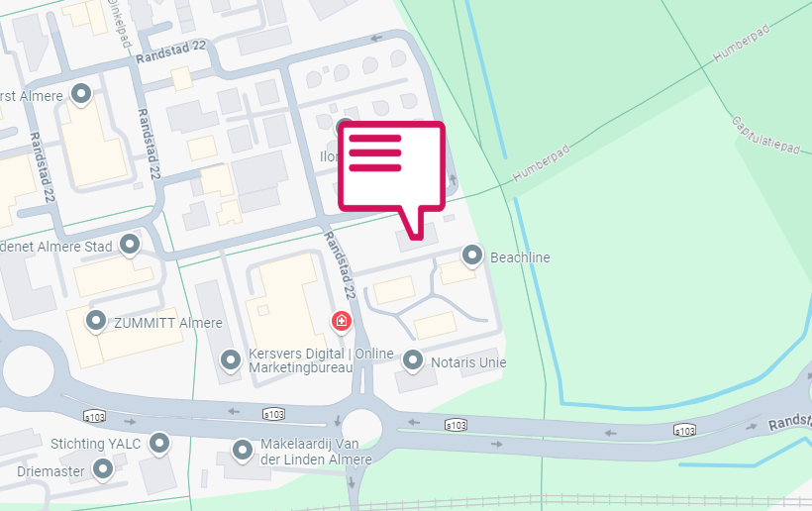
Task: Open the Notaris Unie text label
Action: (468, 362)
